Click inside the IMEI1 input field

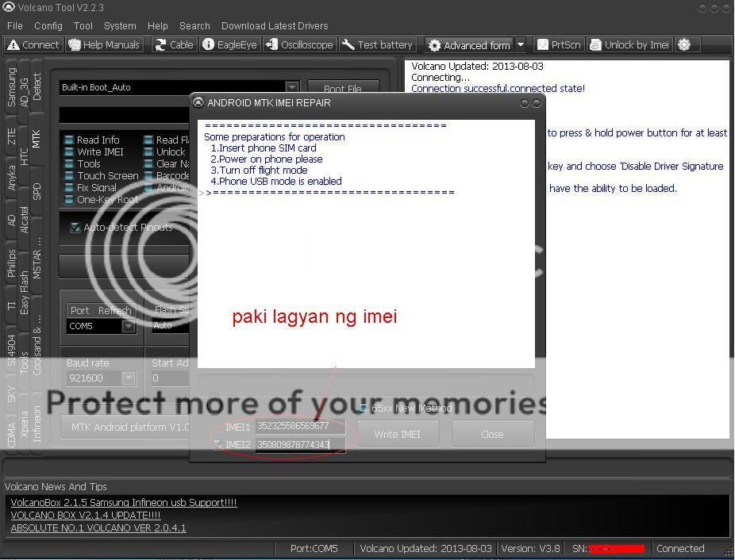pos(299,427)
